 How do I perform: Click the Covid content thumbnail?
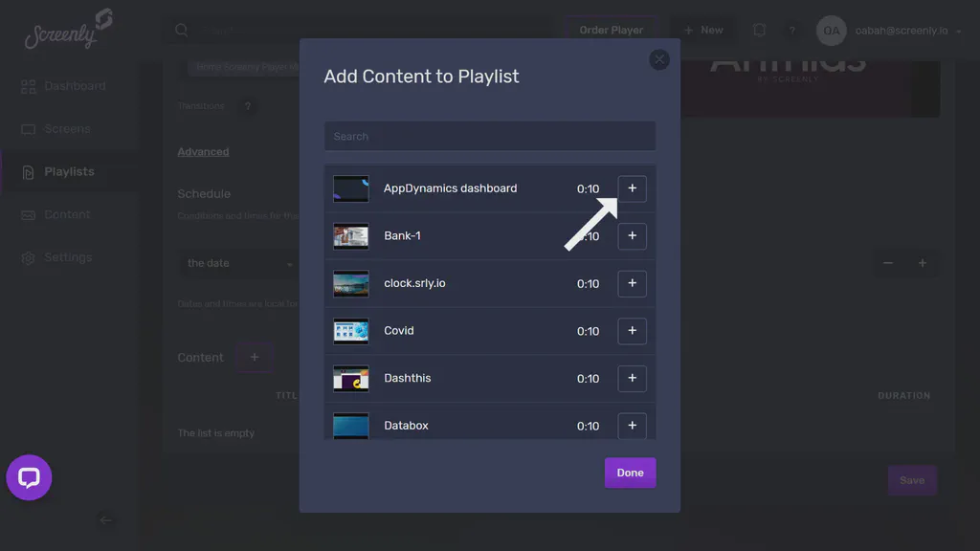pos(350,330)
